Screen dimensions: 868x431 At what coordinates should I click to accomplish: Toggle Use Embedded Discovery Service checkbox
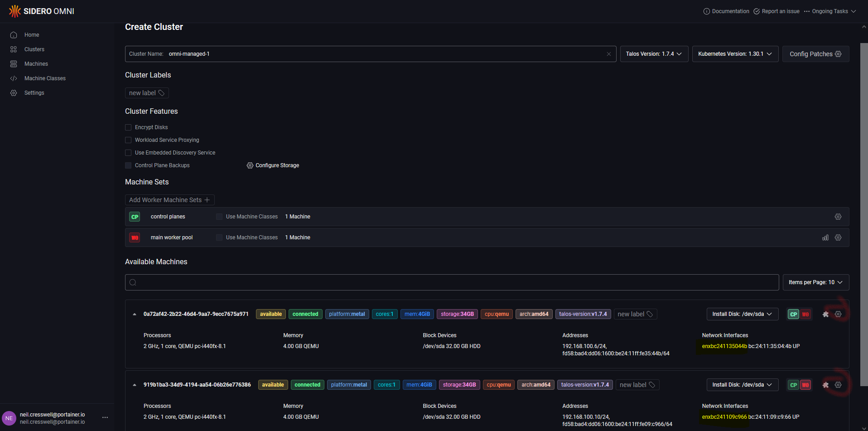pyautogui.click(x=128, y=153)
